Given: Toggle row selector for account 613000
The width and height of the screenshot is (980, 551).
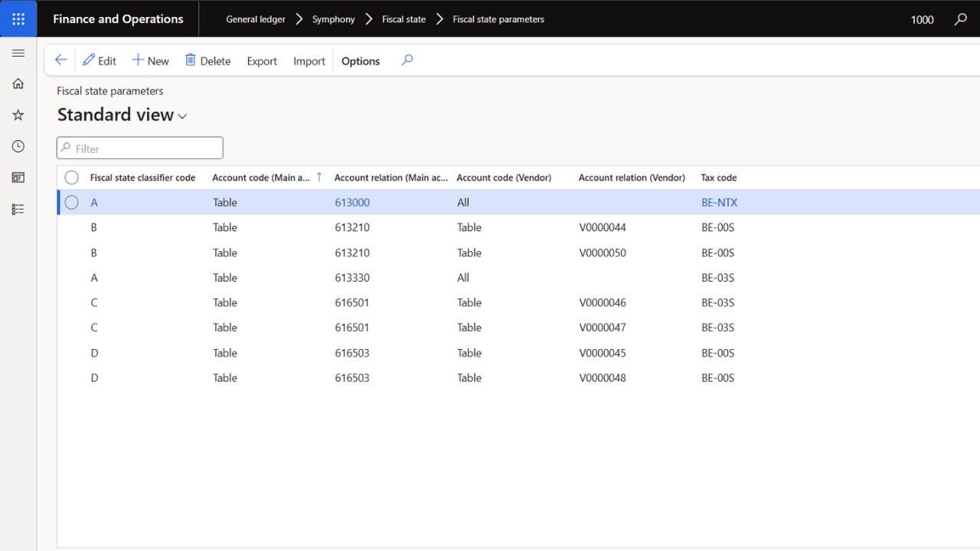Looking at the screenshot, I should coord(71,203).
